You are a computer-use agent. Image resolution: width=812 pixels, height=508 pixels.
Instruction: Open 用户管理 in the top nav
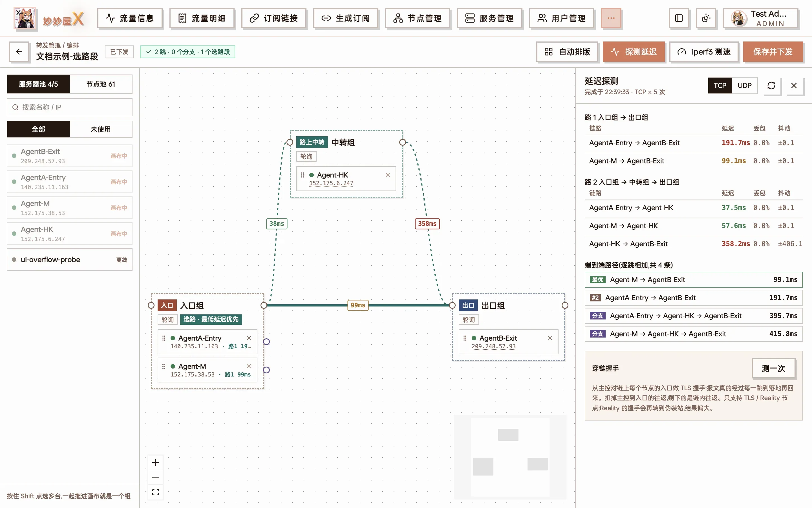point(561,18)
